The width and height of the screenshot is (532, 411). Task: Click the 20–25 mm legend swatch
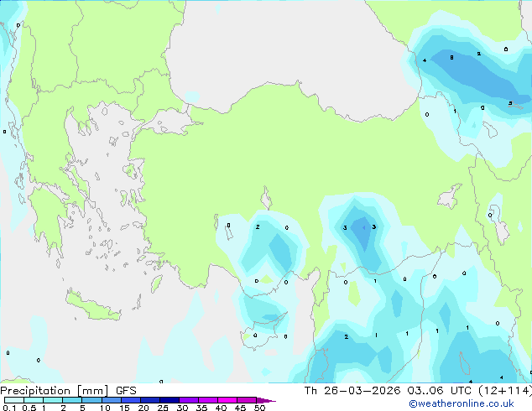pos(149,400)
